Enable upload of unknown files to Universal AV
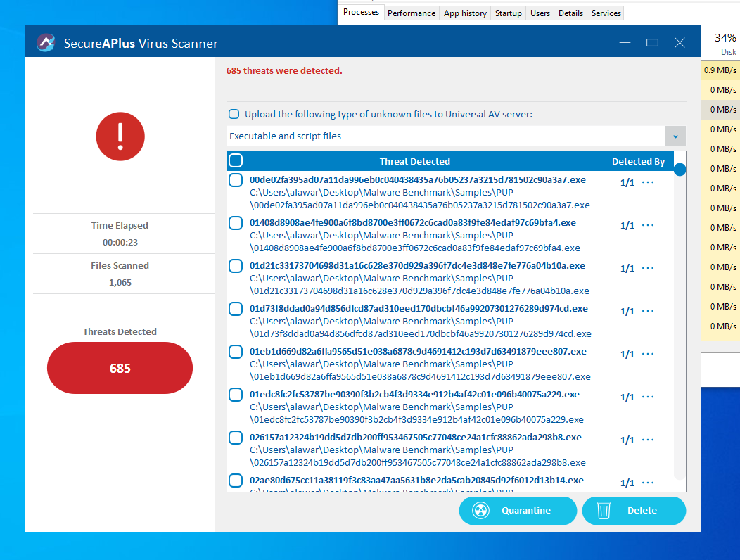This screenshot has width=740, height=560. click(x=234, y=114)
